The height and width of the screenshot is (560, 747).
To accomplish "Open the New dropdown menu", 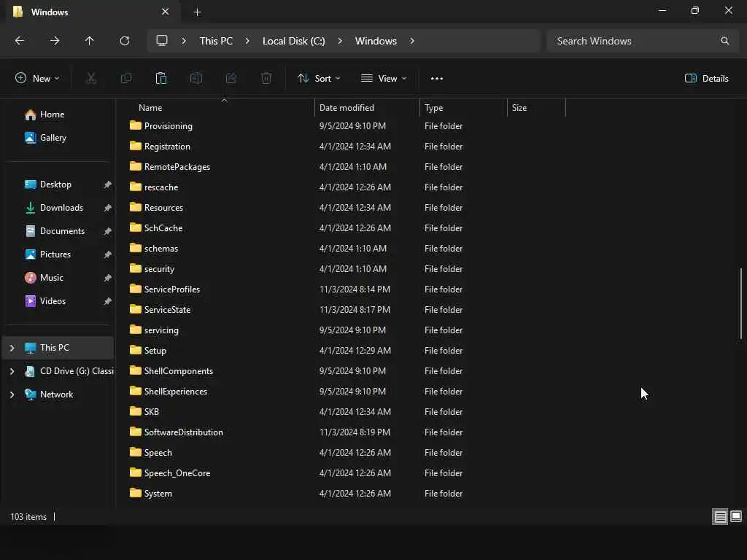I will tap(37, 79).
